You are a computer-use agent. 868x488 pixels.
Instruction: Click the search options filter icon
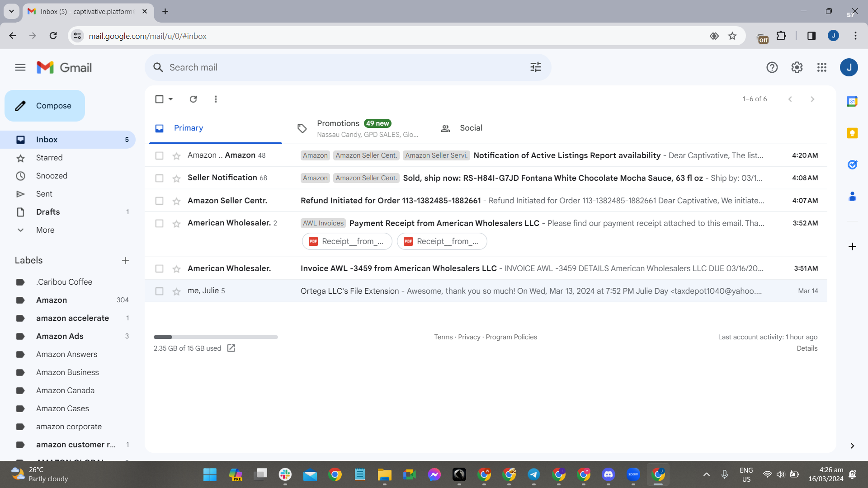536,67
